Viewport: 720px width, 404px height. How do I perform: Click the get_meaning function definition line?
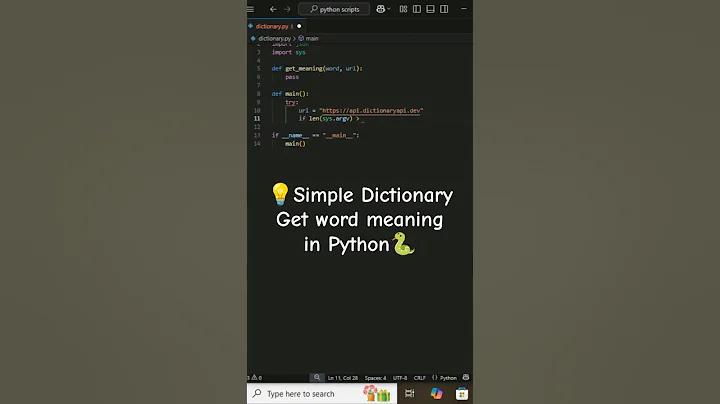(317, 68)
